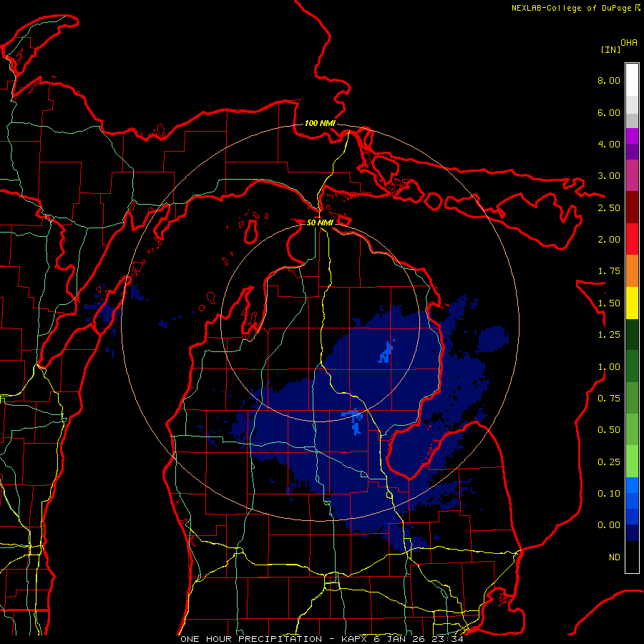Select the 1.75 legend value
Screen dimensions: 644x644
coord(609,271)
